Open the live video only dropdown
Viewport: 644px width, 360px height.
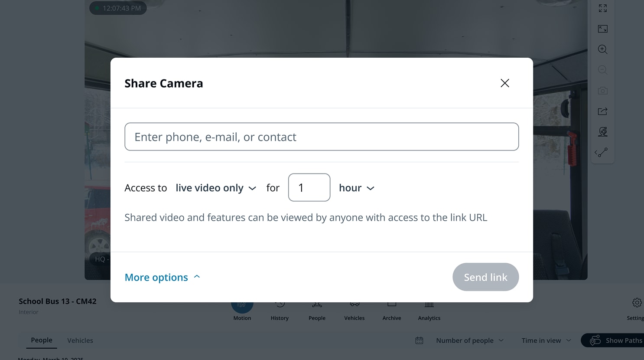(216, 188)
